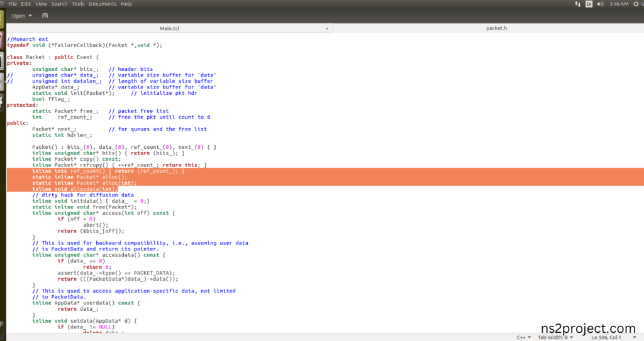
Task: Open the Search menu
Action: click(60, 4)
